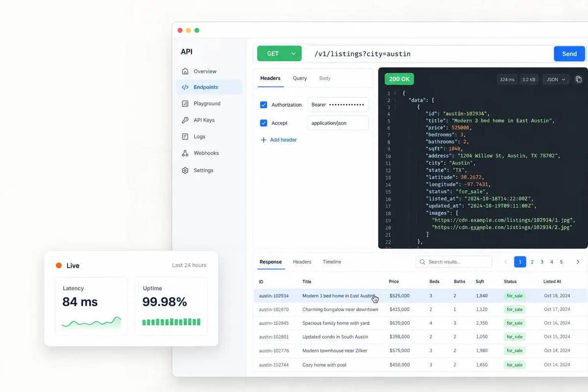This screenshot has height=392, width=588.
Task: Select row austin-102934
Action: (420, 295)
